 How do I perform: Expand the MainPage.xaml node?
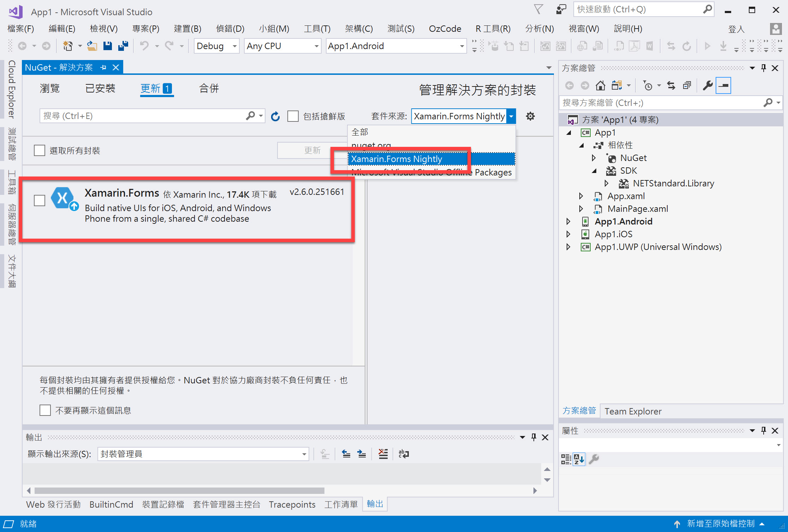click(581, 209)
